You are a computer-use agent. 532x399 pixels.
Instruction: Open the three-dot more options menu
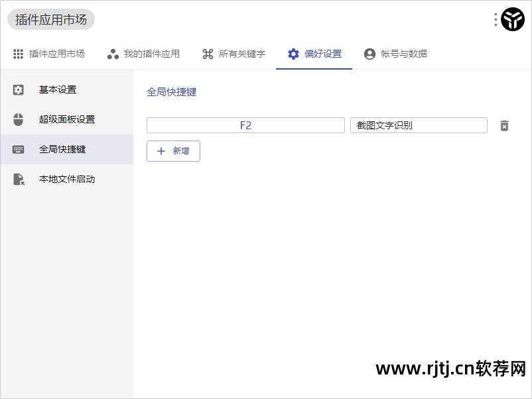496,19
